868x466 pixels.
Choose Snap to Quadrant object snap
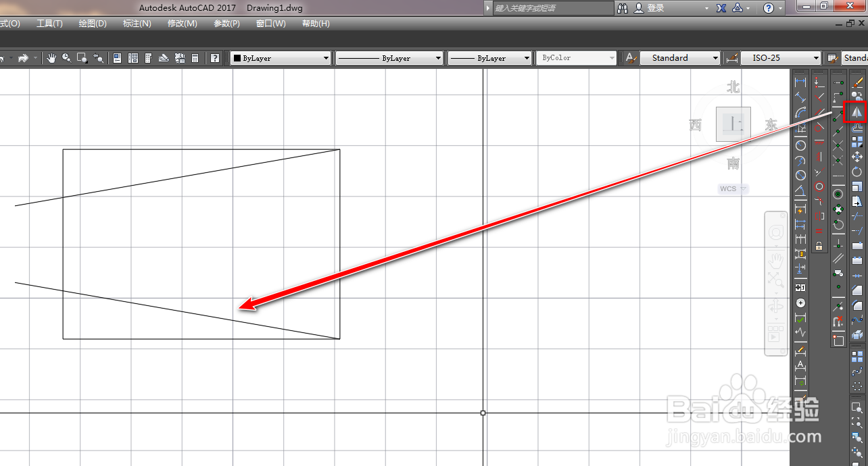click(x=838, y=209)
